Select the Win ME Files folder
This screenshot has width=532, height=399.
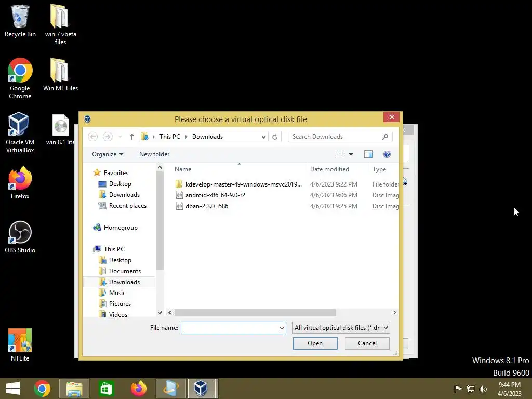(x=60, y=75)
